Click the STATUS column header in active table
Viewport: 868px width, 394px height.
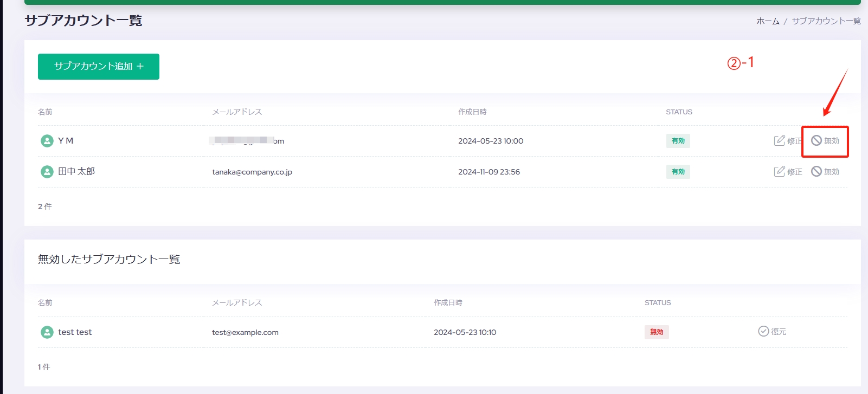tap(679, 112)
